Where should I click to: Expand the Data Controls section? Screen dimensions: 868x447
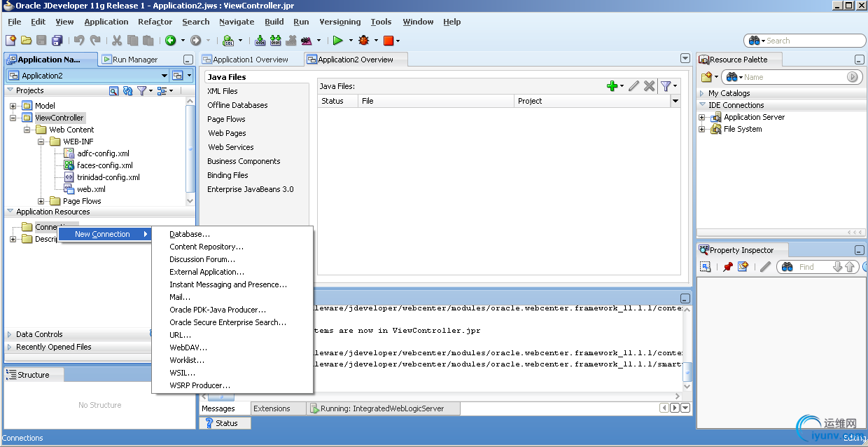tap(10, 334)
